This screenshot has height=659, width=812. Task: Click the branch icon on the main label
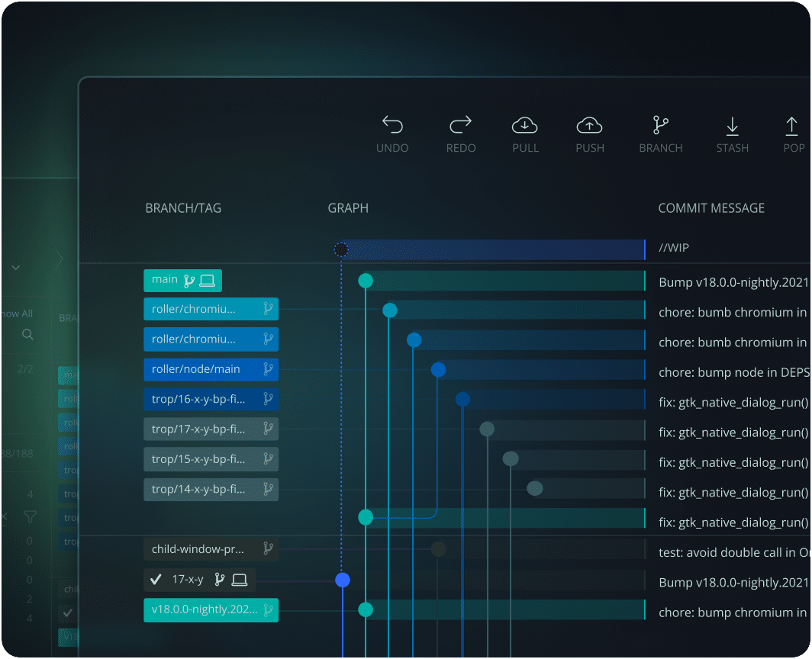189,281
